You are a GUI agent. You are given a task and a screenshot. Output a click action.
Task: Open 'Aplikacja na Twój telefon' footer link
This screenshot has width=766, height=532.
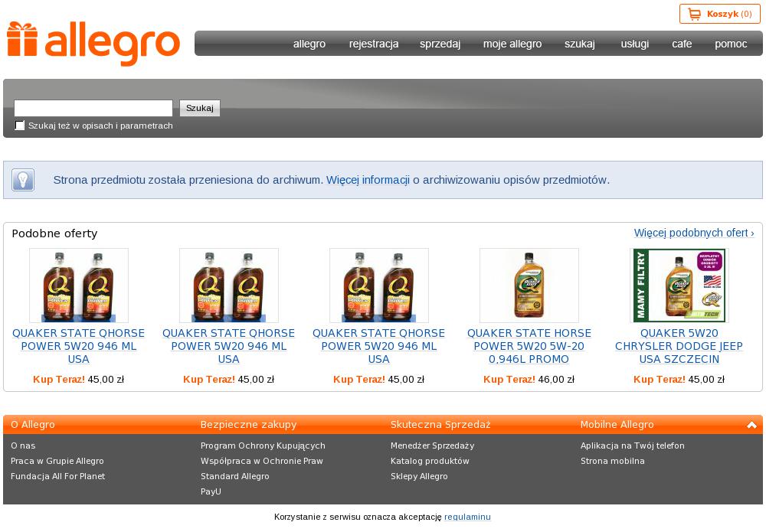tap(633, 446)
